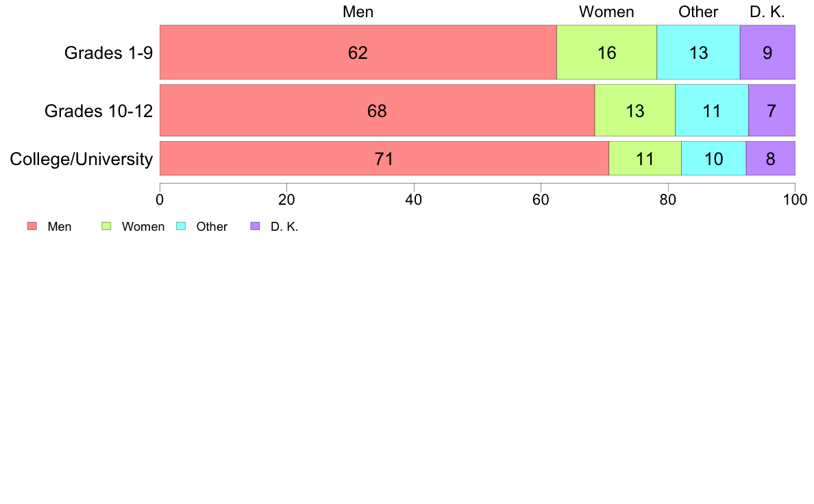Image resolution: width=814 pixels, height=504 pixels.
Task: Click the Grades 1-9 row label
Action: 108,53
